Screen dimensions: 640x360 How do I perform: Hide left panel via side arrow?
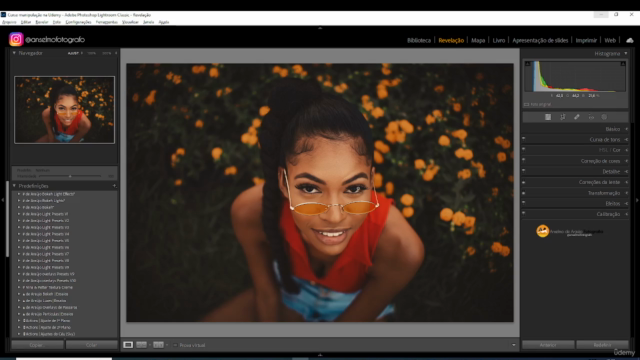(2, 200)
